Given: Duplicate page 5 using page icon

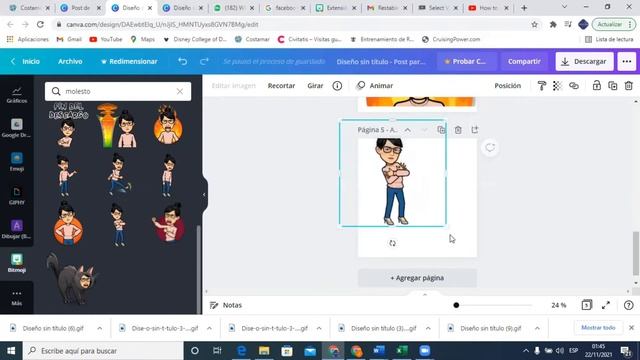Looking at the screenshot, I should [x=441, y=130].
